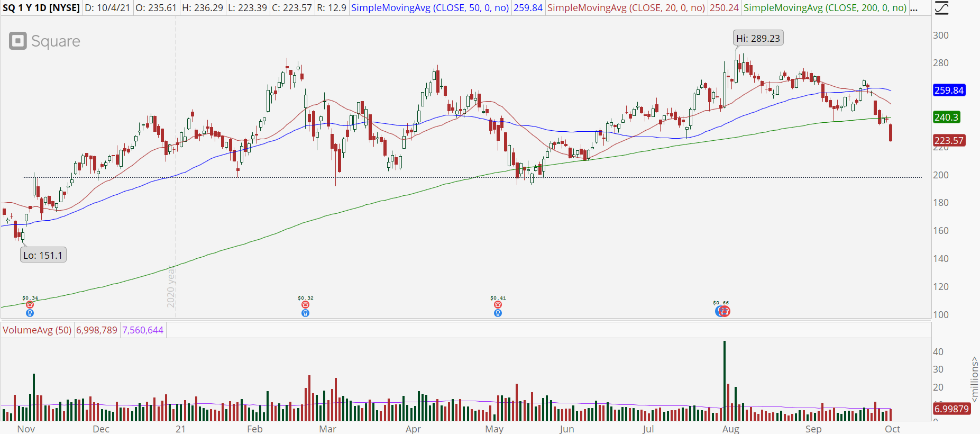Click the Sep label on the time axis
Viewport: 980px width, 434px height.
pyautogui.click(x=813, y=429)
